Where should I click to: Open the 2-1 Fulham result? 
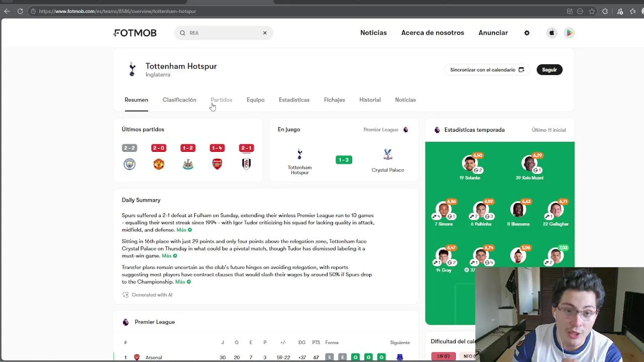(246, 157)
